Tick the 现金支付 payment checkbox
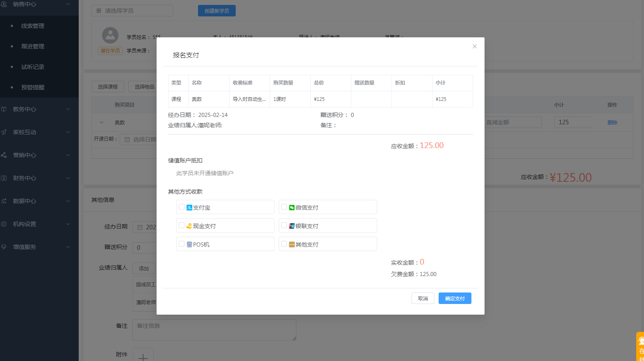 coord(182,225)
